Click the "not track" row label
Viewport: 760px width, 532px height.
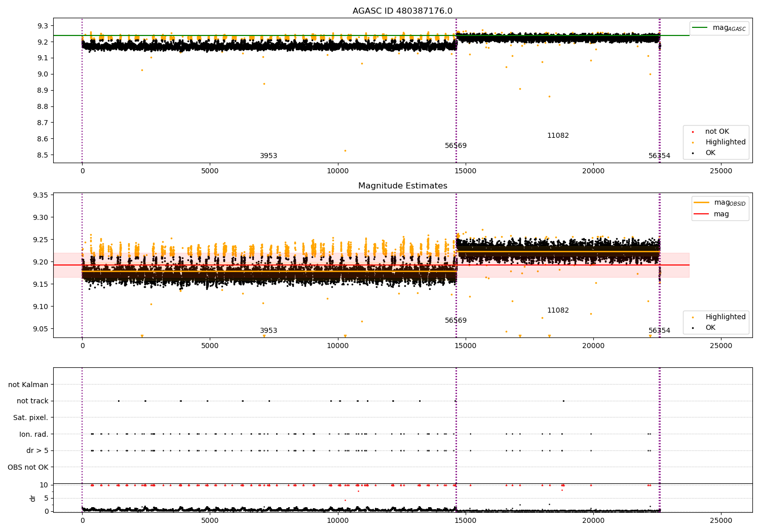(32, 401)
